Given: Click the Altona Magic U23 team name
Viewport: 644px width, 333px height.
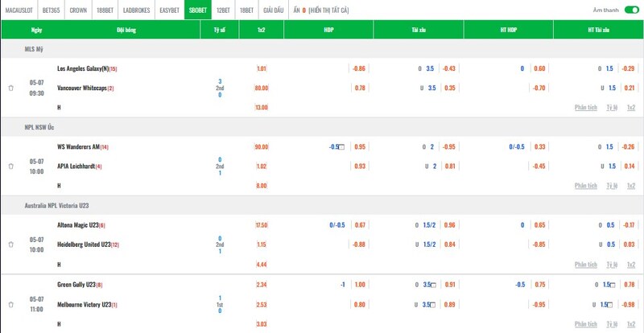Looking at the screenshot, I should tap(77, 225).
